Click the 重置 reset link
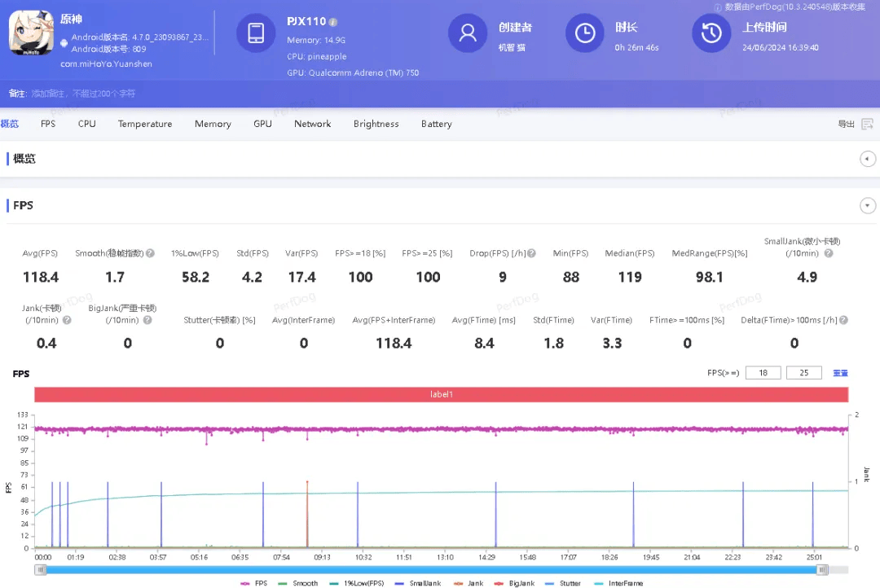The height and width of the screenshot is (588, 880). click(x=840, y=373)
